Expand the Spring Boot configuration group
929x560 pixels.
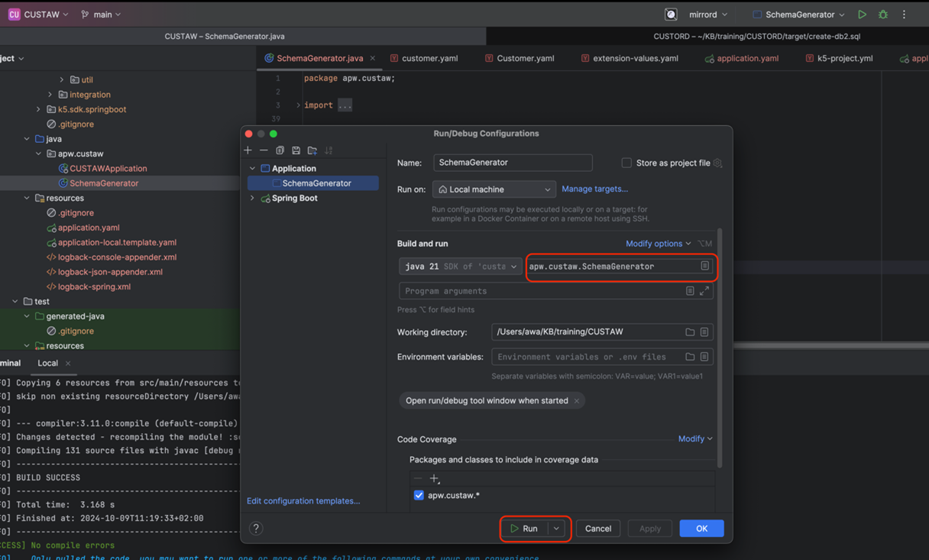pyautogui.click(x=252, y=198)
